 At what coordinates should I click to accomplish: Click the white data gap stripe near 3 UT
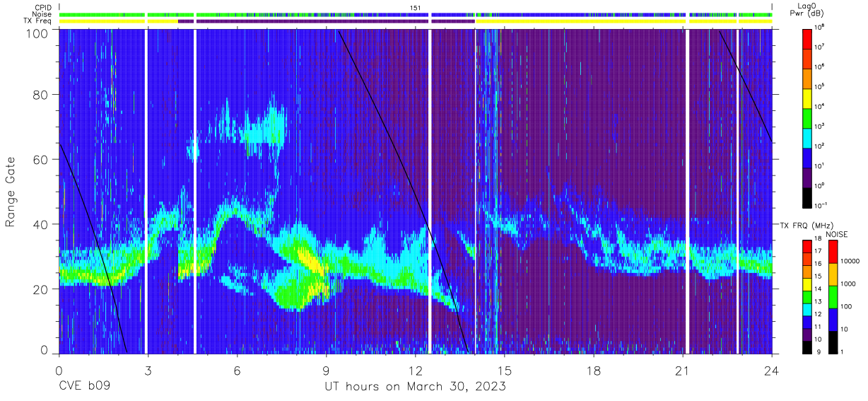[x=146, y=191]
